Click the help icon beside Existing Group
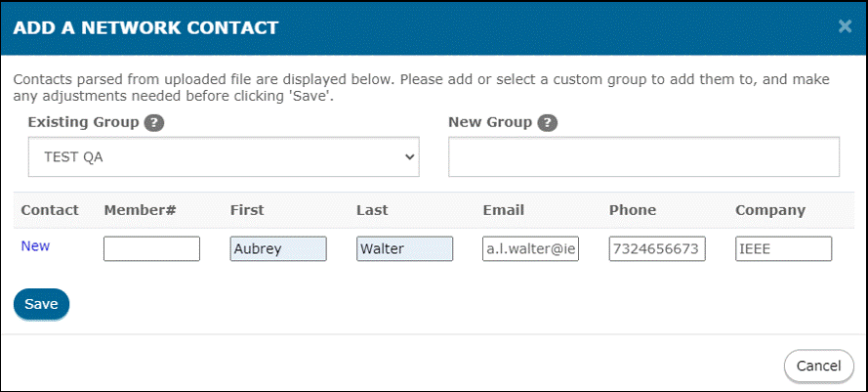 pos(154,123)
